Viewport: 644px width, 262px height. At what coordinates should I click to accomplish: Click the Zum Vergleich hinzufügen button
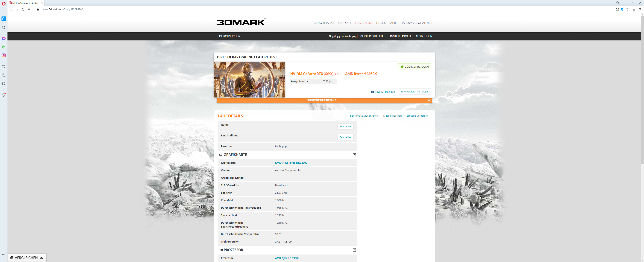(x=415, y=92)
